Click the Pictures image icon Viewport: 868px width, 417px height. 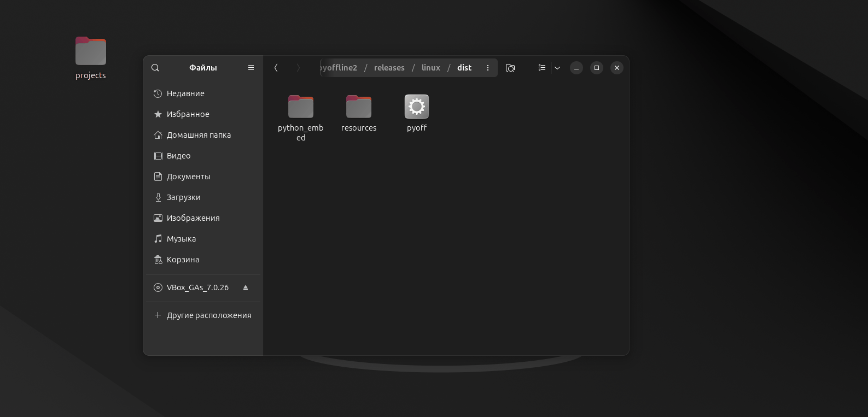[158, 218]
